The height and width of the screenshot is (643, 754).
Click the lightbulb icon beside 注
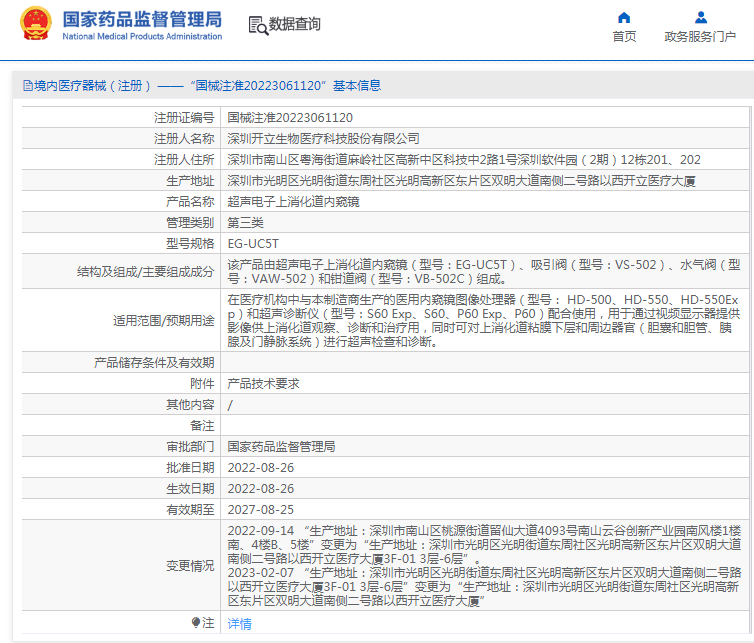(195, 623)
